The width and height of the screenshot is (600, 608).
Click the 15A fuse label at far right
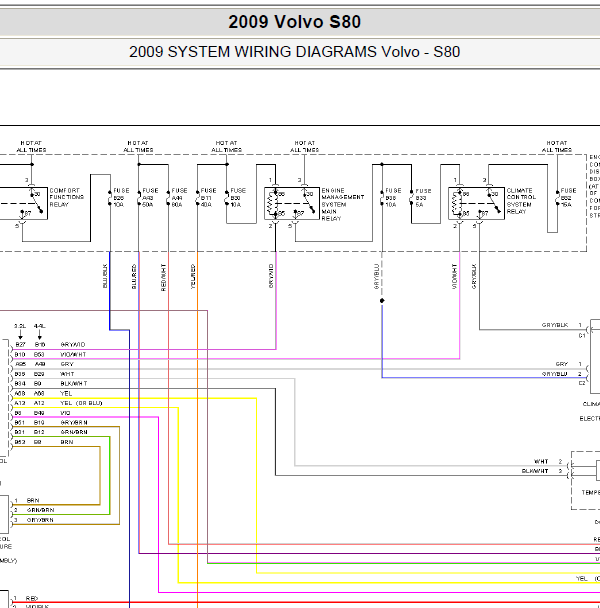[568, 197]
